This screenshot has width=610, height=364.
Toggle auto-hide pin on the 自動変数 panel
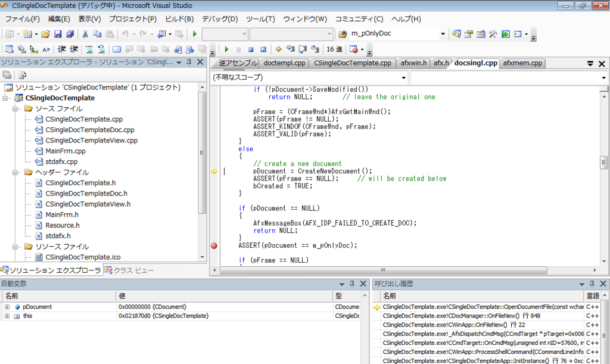click(351, 284)
